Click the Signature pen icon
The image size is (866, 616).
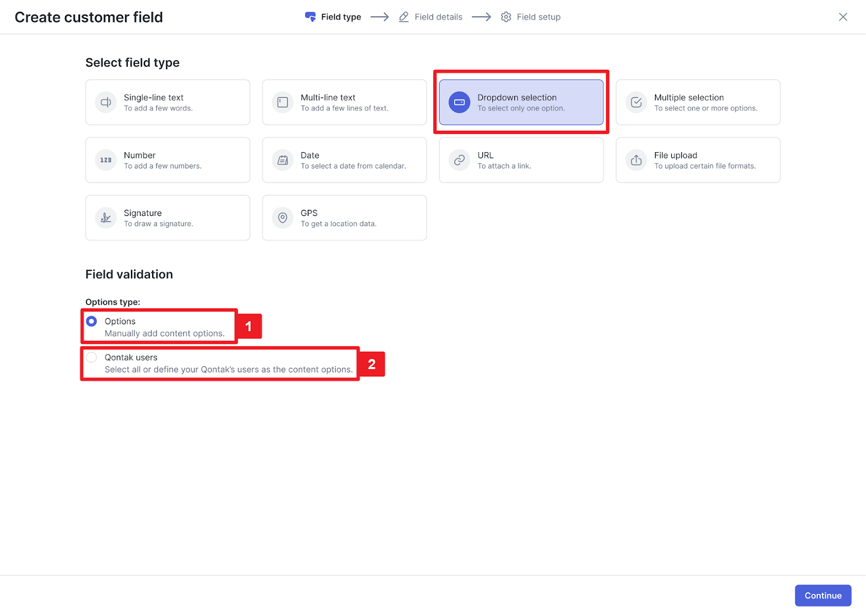pyautogui.click(x=106, y=218)
